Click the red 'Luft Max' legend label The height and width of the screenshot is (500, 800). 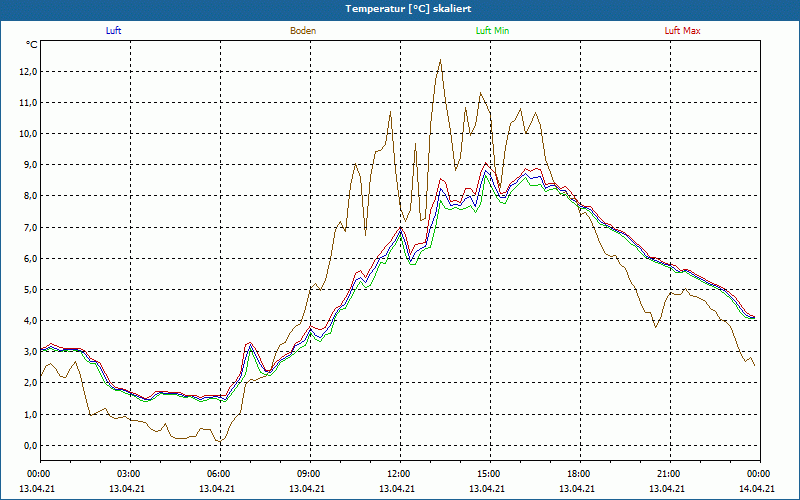click(x=682, y=31)
